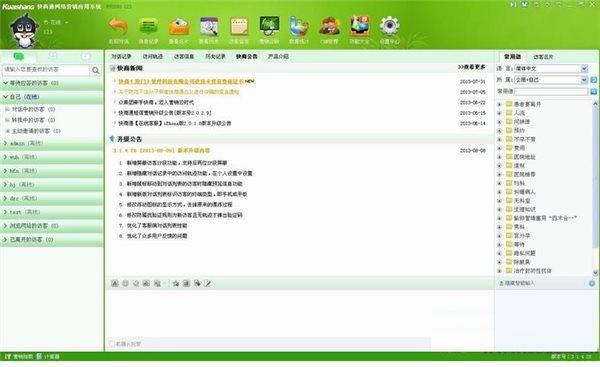The height and width of the screenshot is (367, 600).
Task: Switch to the 访客信息 tab
Action: point(184,56)
